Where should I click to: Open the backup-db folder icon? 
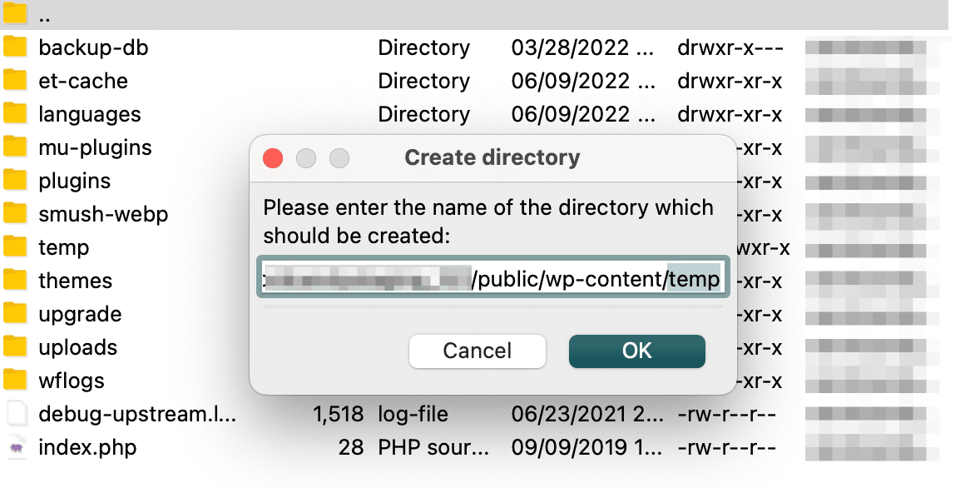tap(17, 47)
